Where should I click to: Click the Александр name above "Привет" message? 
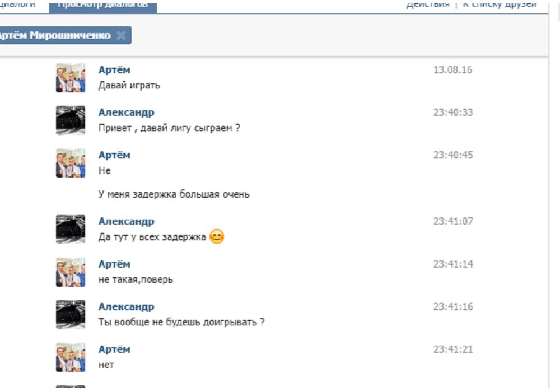click(x=126, y=113)
